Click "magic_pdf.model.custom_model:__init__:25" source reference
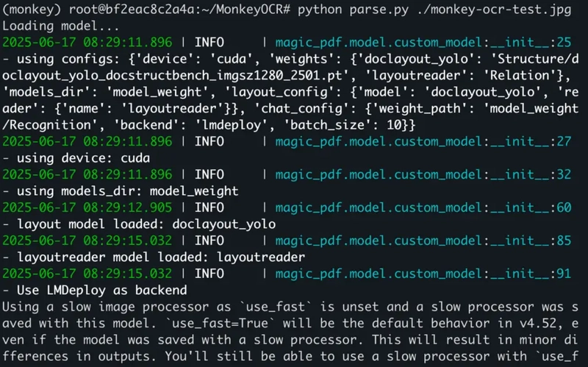 coord(423,43)
